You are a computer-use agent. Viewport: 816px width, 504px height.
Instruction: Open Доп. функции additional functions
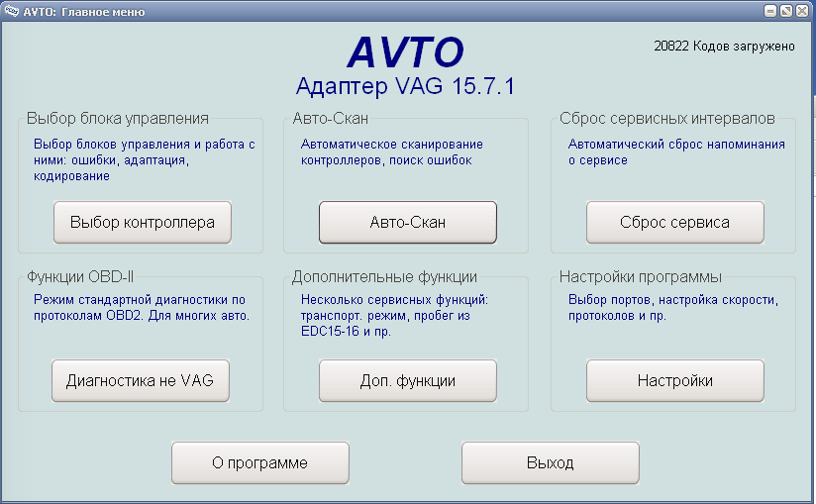(407, 380)
